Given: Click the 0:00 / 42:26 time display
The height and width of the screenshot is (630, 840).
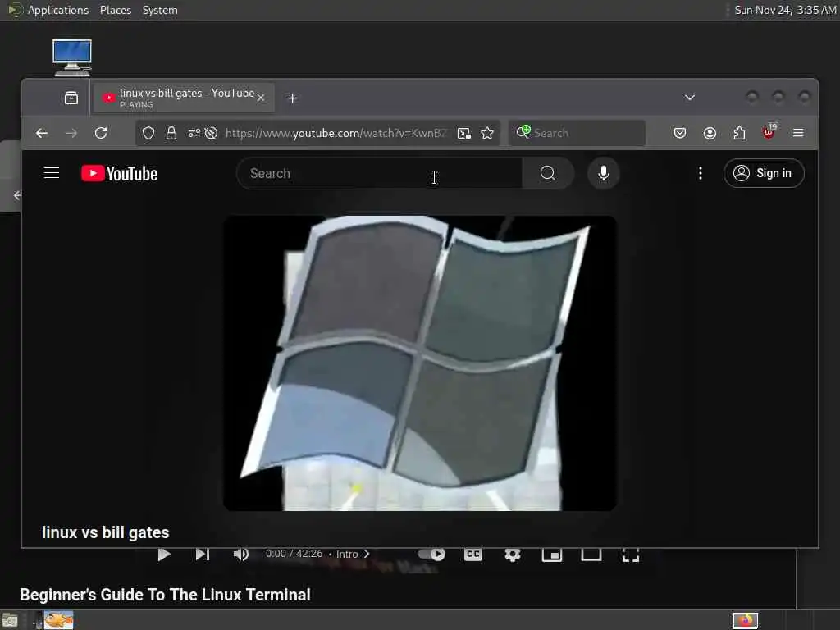Looking at the screenshot, I should 294,554.
